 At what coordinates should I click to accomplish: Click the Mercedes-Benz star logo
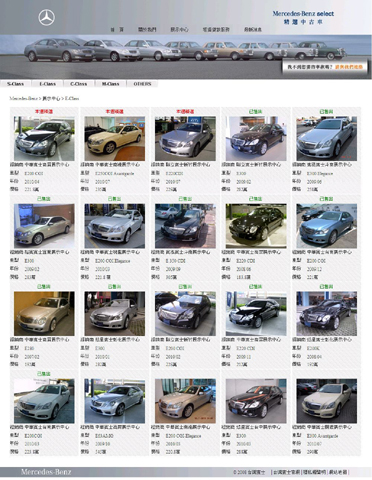46,18
